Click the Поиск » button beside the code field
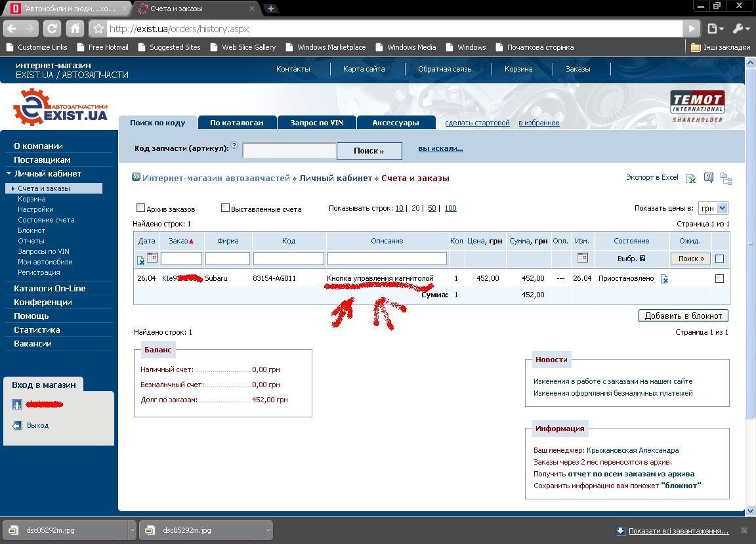Image resolution: width=756 pixels, height=544 pixels. [369, 151]
